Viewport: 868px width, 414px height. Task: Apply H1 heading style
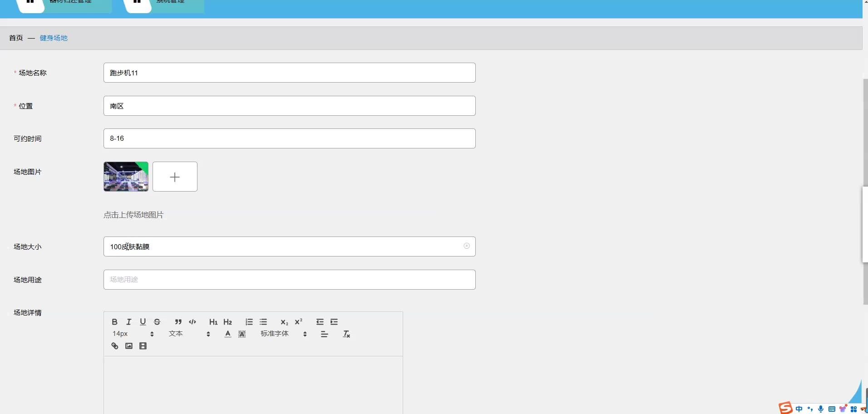pos(213,322)
